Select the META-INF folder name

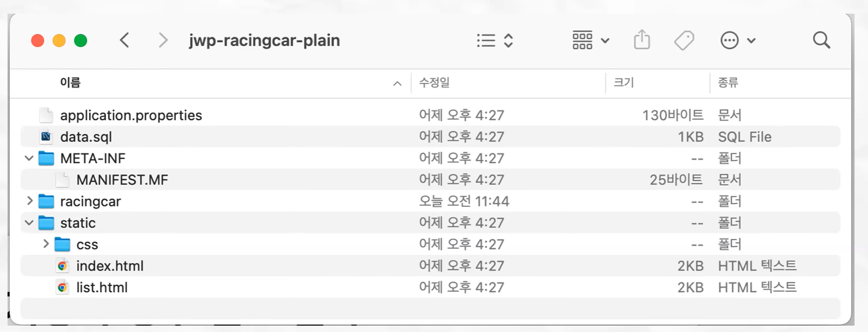pos(93,158)
